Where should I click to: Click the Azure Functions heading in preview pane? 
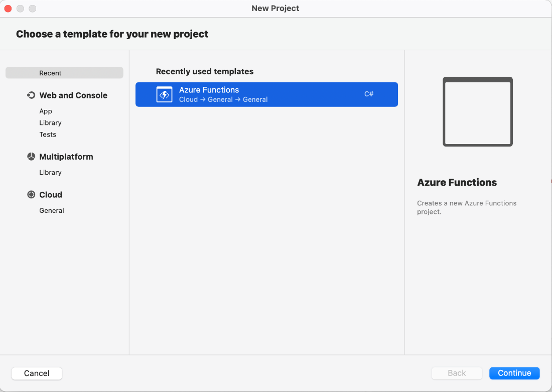point(457,182)
